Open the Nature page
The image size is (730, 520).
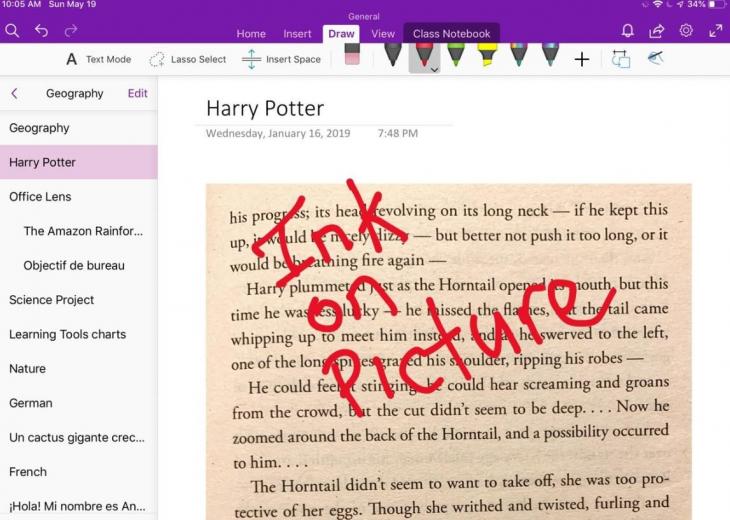coord(79,369)
